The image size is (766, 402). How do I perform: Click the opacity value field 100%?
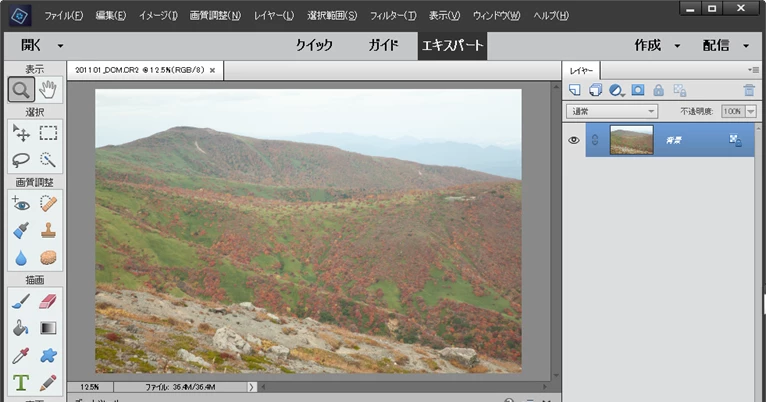(x=733, y=111)
